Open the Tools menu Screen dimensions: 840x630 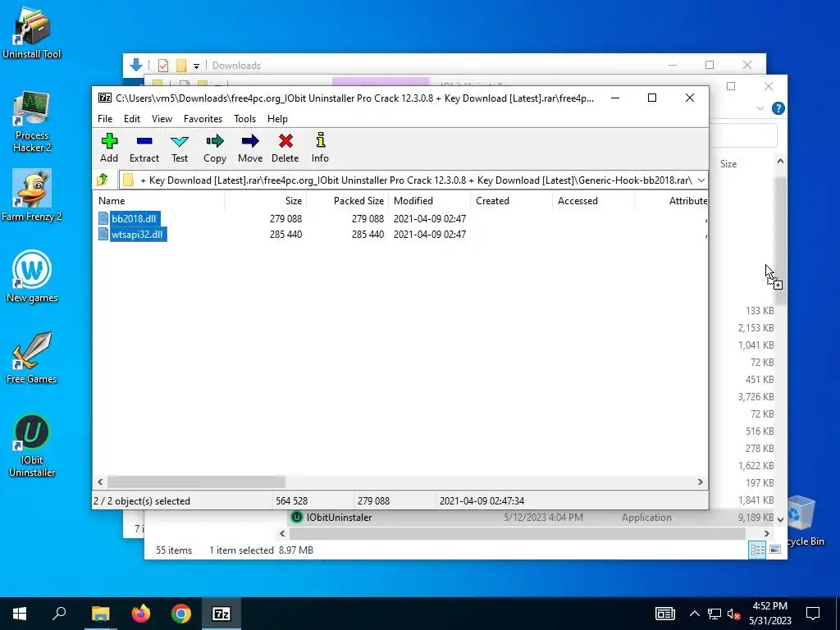[x=244, y=119]
